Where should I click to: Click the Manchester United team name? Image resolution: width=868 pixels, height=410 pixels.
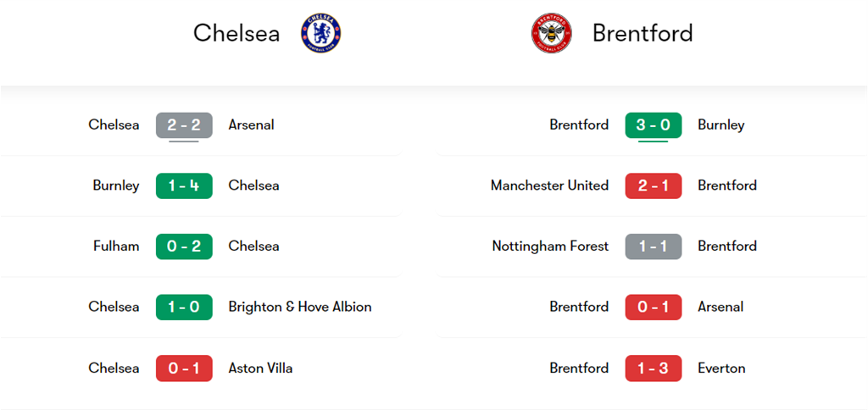pos(549,186)
